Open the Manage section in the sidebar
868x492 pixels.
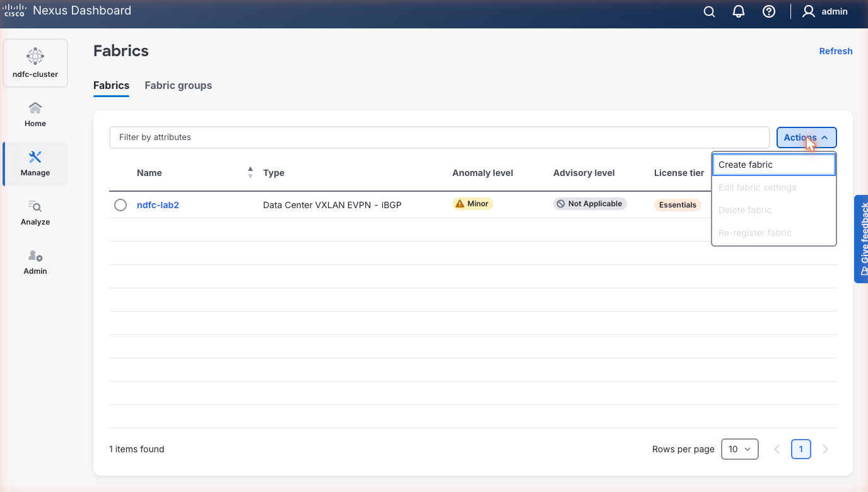click(35, 163)
